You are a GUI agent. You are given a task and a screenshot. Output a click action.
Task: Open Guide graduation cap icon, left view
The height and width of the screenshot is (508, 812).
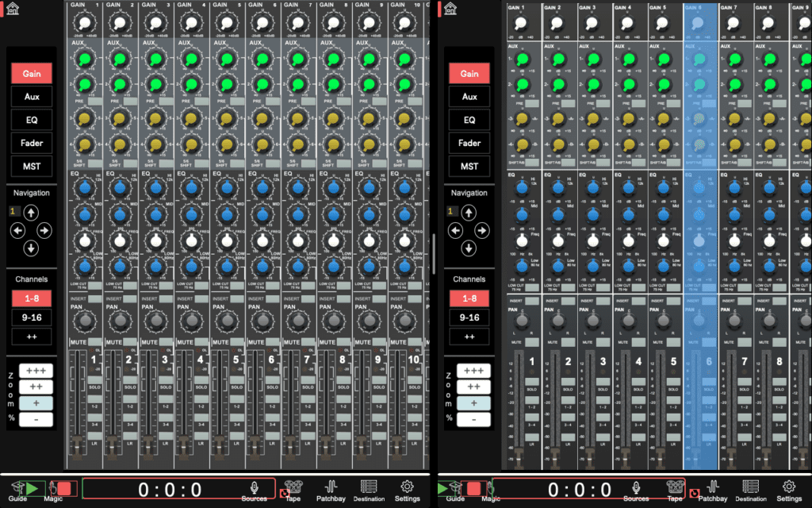click(x=17, y=487)
